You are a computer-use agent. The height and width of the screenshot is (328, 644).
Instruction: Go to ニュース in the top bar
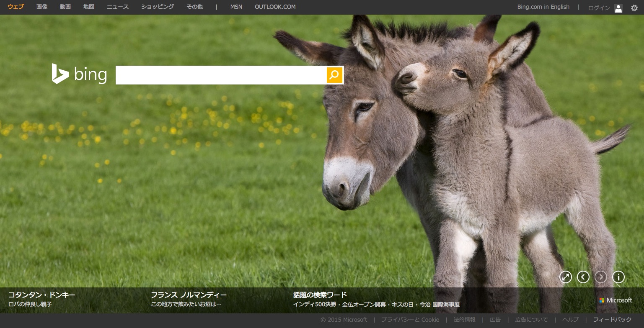(x=118, y=7)
